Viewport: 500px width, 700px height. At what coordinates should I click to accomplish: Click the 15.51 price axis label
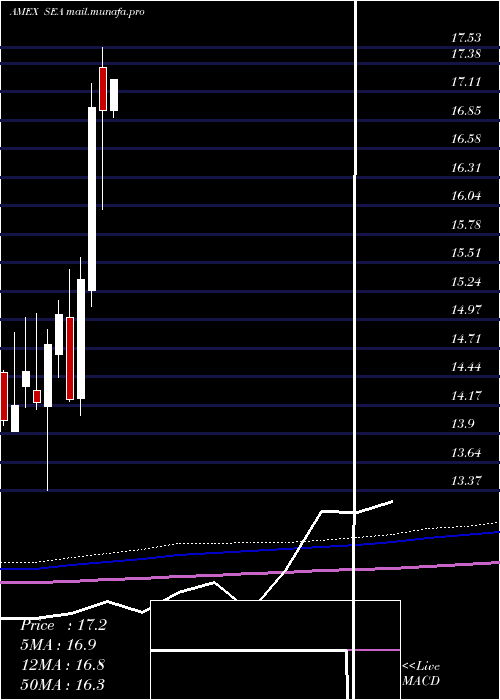466,253
